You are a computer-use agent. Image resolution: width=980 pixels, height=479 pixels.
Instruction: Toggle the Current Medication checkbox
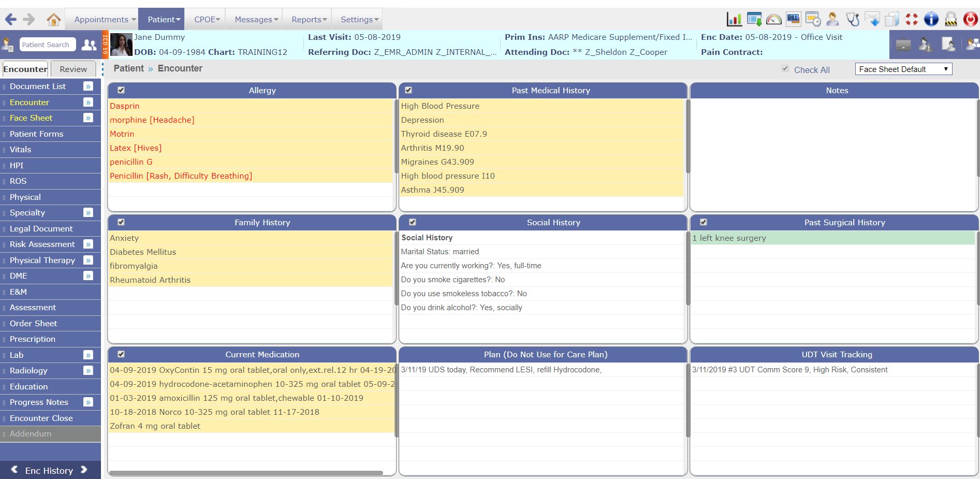pyautogui.click(x=121, y=354)
